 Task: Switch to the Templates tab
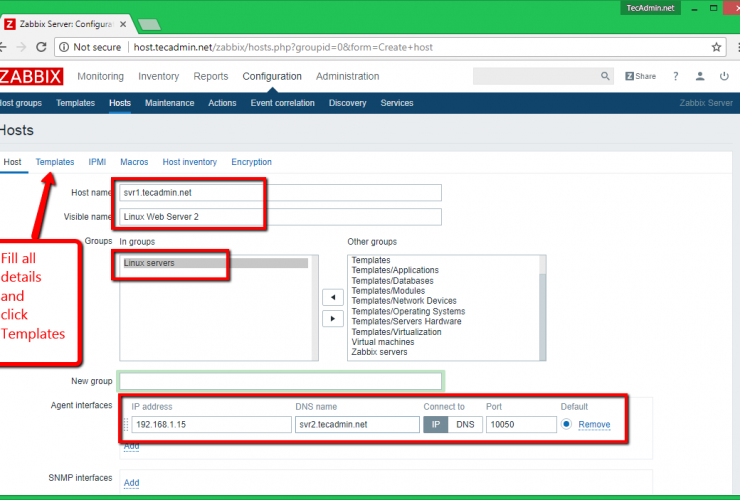coord(55,162)
